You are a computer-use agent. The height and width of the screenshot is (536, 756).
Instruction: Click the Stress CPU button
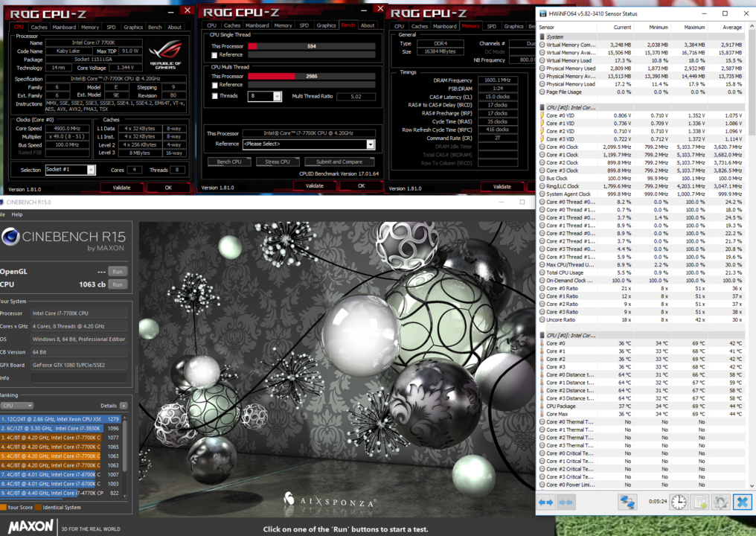click(278, 162)
